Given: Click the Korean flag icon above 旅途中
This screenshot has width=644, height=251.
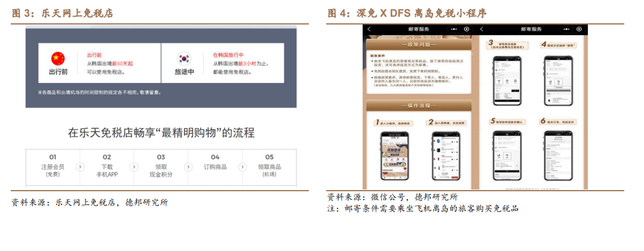Looking at the screenshot, I should tap(184, 59).
